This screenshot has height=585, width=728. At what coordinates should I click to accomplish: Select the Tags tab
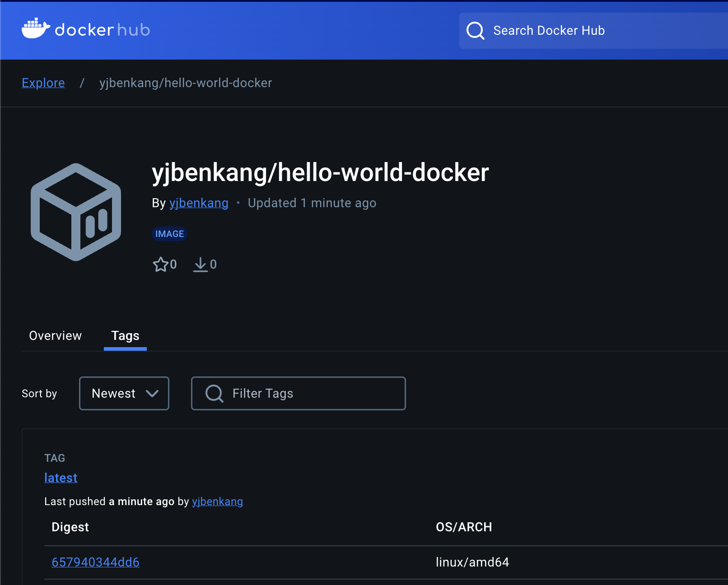(x=125, y=336)
